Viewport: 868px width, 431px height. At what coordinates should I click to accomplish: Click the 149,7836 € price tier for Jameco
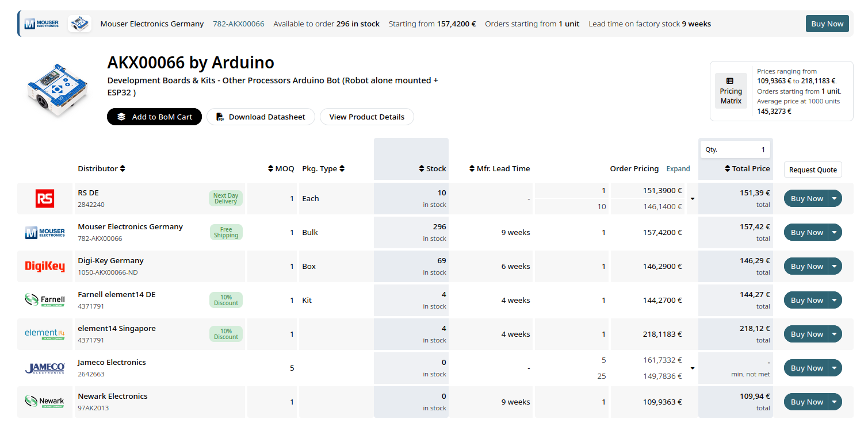click(663, 376)
